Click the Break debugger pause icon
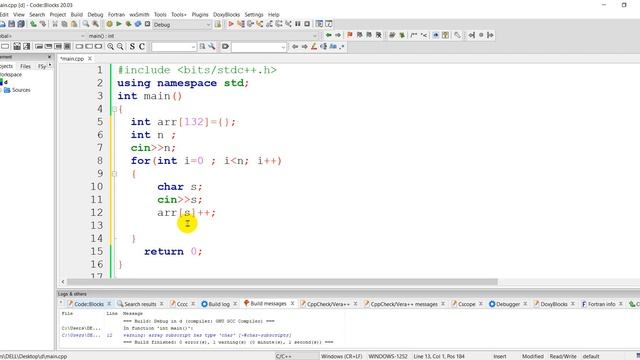 [298, 24]
